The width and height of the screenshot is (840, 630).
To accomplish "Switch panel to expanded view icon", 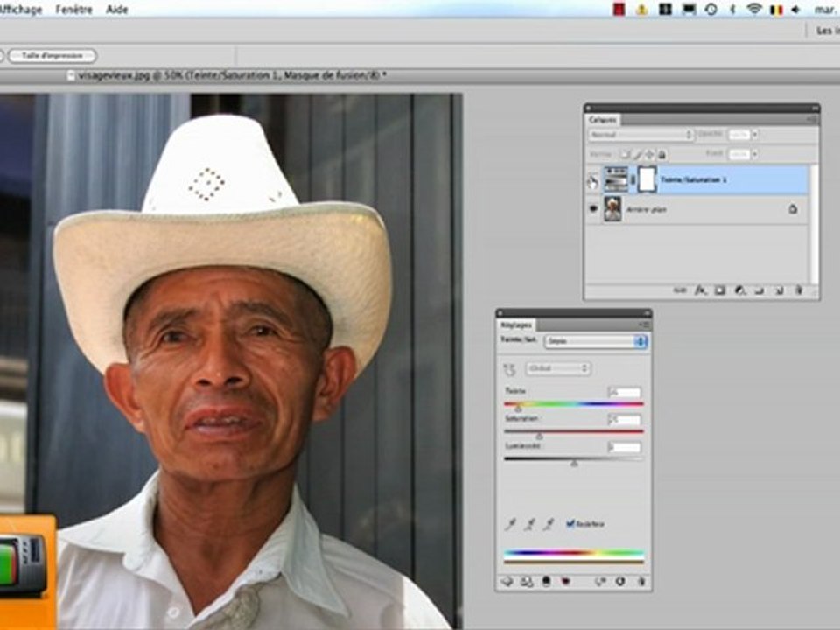I will tap(527, 581).
